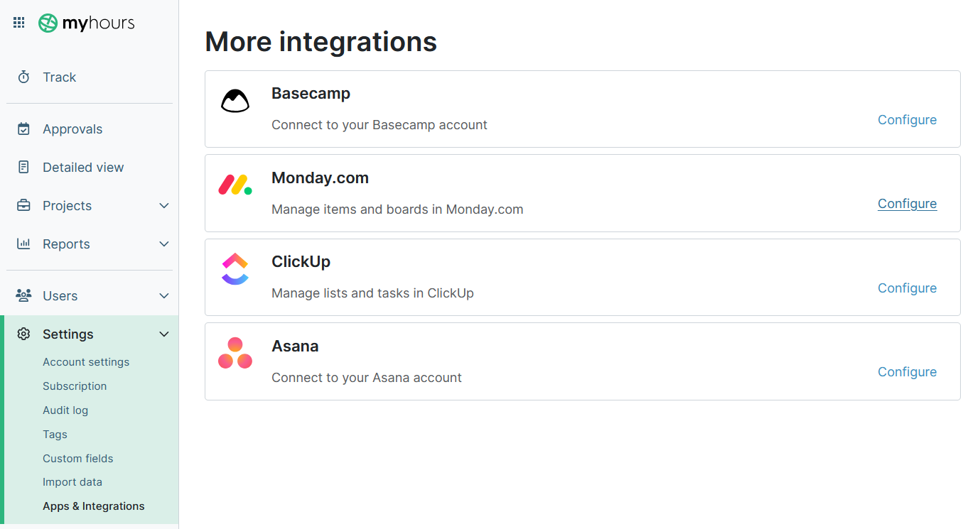Go to Account settings
Image resolution: width=980 pixels, height=529 pixels.
click(x=86, y=361)
